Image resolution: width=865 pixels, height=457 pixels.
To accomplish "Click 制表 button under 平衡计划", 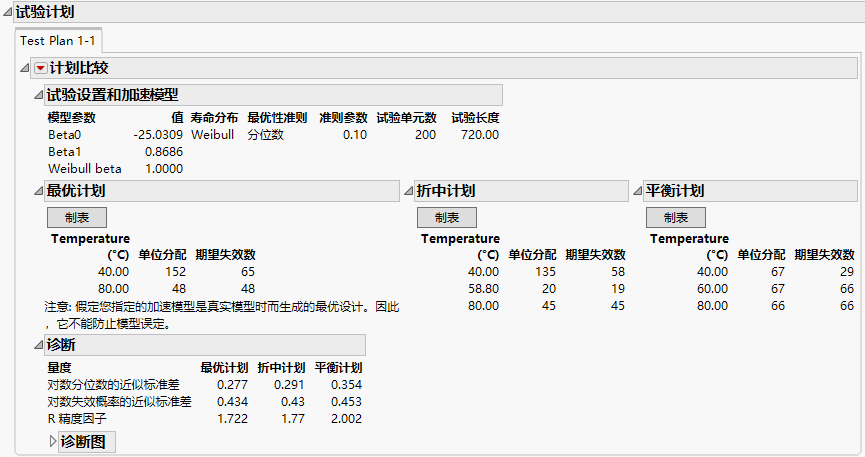I will tap(676, 217).
